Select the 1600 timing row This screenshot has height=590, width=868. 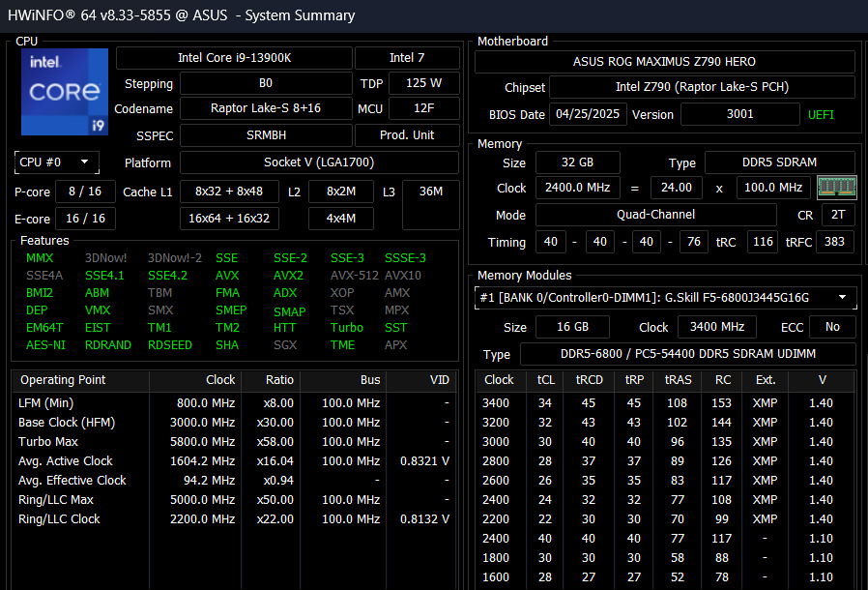[665, 577]
